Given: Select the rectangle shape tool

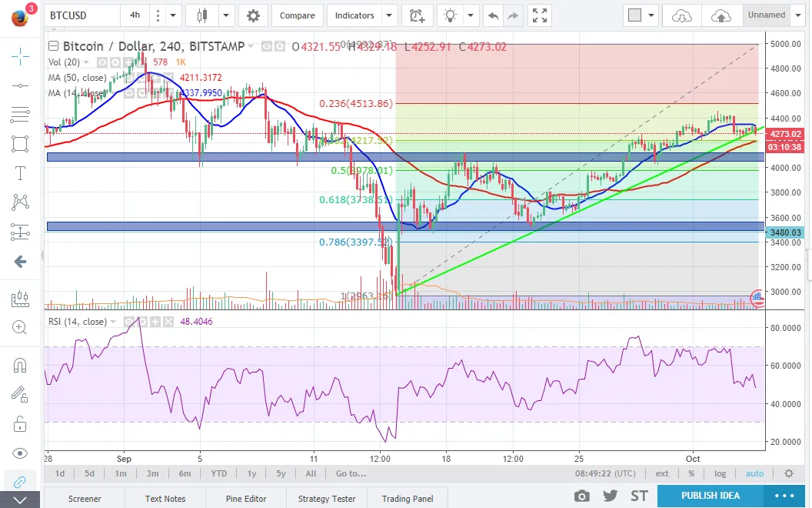Looking at the screenshot, I should click(x=20, y=144).
